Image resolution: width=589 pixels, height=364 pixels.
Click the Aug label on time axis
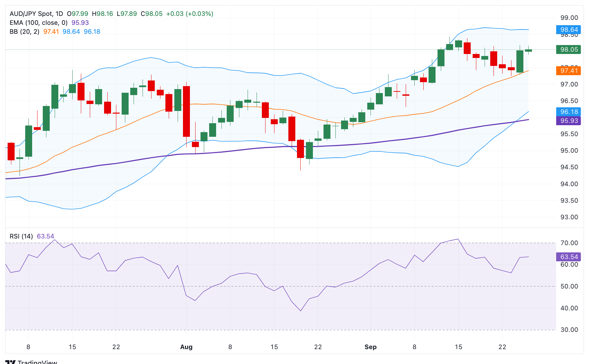[x=186, y=347]
